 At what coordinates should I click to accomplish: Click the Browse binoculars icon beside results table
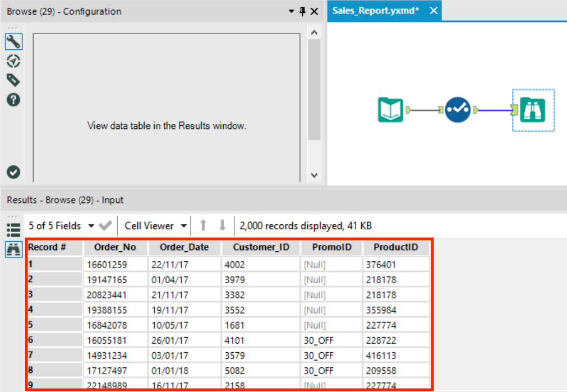14,250
